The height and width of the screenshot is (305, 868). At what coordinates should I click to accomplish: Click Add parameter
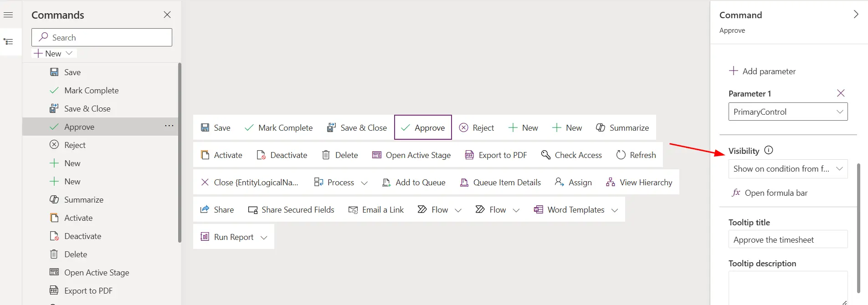pyautogui.click(x=762, y=71)
